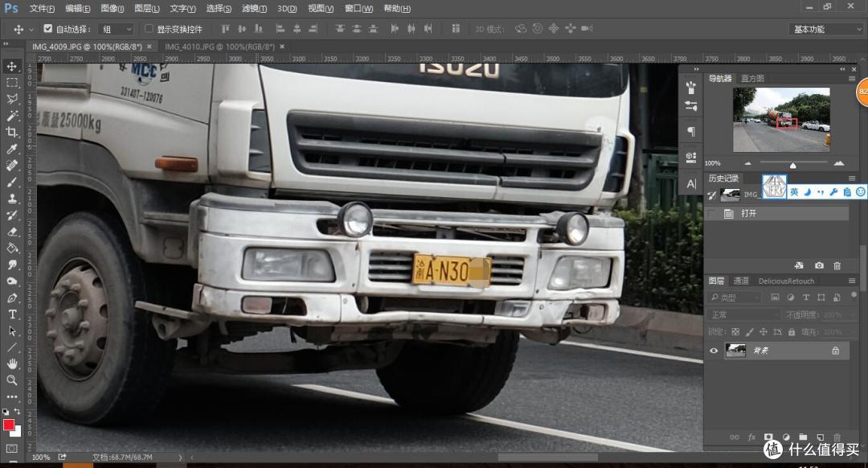The image size is (868, 468).
Task: Select the Crop tool in the toolbar
Action: tap(12, 133)
